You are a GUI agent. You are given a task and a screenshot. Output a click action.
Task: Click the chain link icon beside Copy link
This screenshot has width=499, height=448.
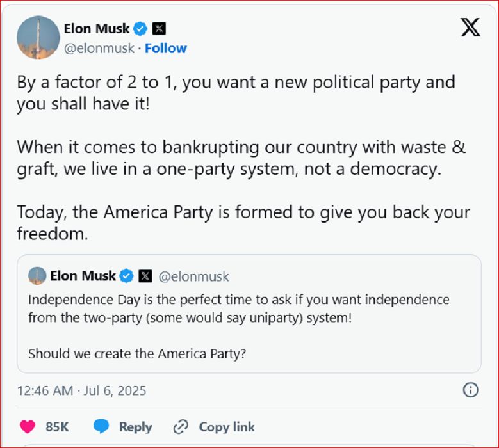coord(181,427)
